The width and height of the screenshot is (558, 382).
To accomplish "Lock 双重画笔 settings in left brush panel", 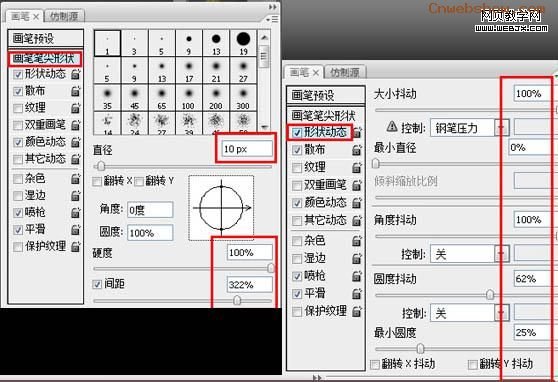I will (75, 125).
